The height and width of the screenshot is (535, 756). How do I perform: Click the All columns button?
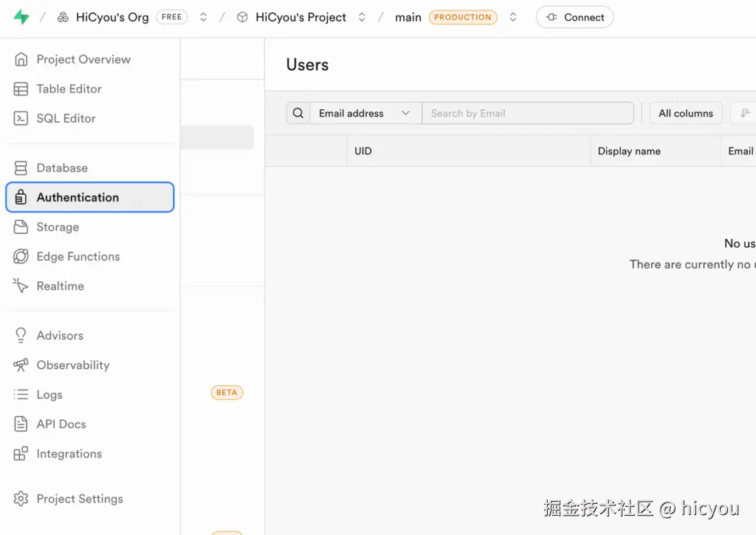[x=685, y=113]
